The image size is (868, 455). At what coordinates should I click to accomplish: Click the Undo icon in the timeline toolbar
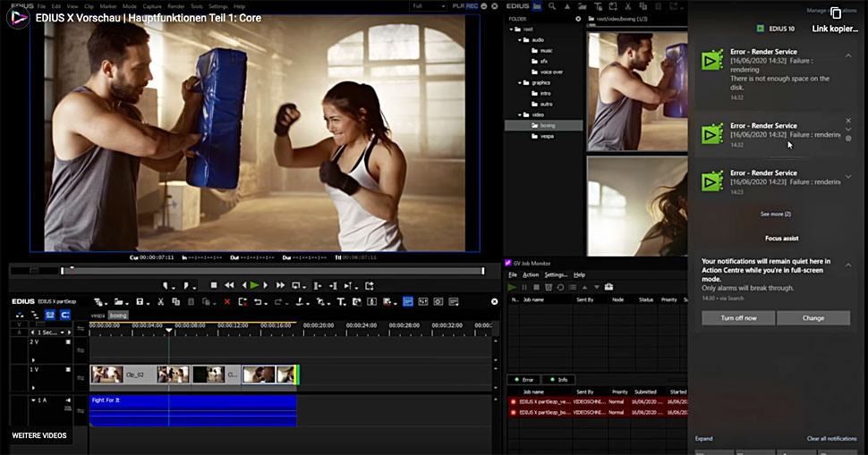pyautogui.click(x=258, y=302)
